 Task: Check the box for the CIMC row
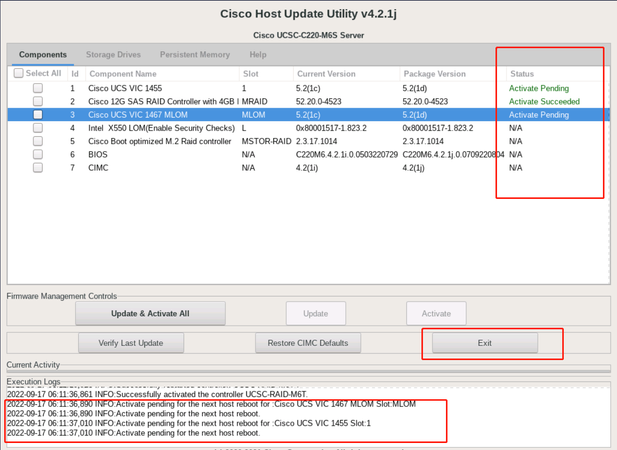coord(38,168)
